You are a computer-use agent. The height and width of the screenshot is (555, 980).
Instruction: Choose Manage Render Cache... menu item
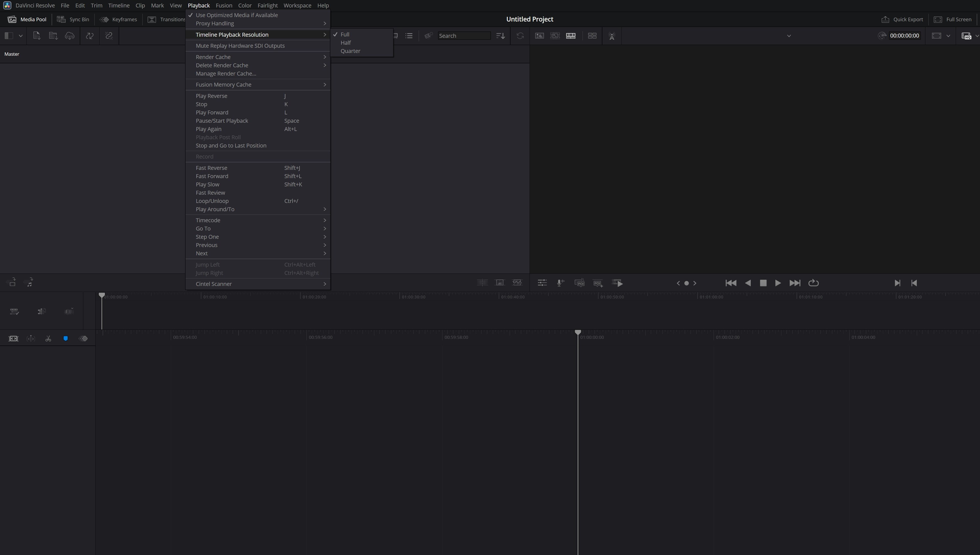[258, 74]
